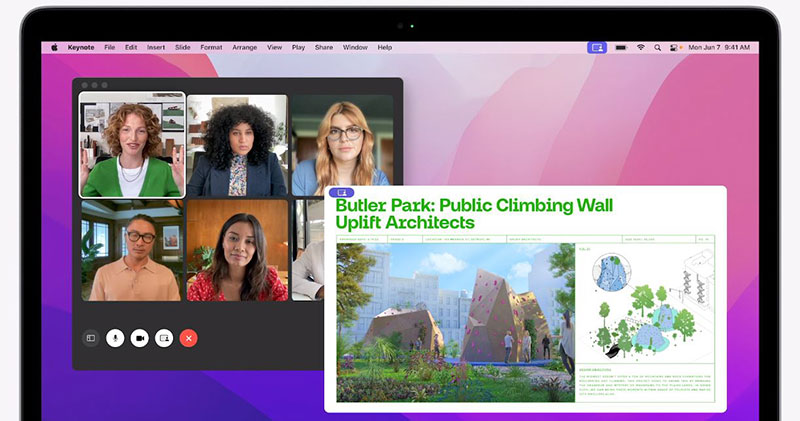Select the woman in green cardigan video tile
This screenshot has height=421, width=800.
pyautogui.click(x=132, y=147)
